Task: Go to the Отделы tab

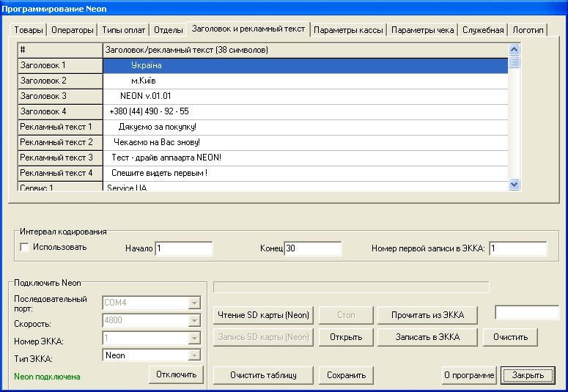Action: click(x=168, y=30)
